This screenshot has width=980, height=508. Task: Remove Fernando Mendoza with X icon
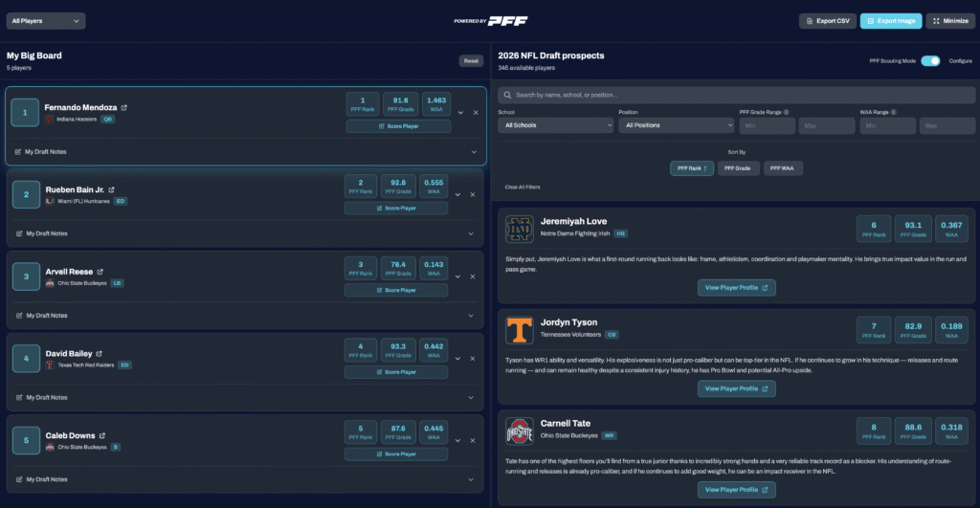[x=476, y=113]
